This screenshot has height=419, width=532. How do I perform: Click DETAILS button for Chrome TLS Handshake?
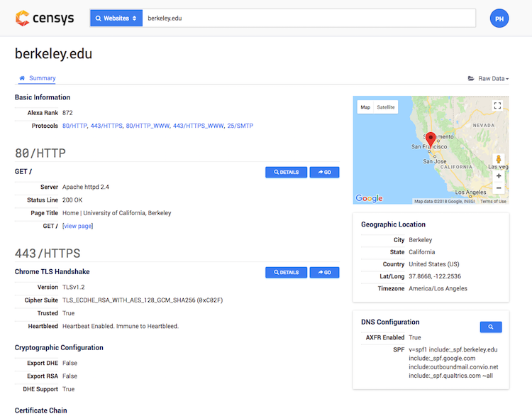(x=286, y=273)
